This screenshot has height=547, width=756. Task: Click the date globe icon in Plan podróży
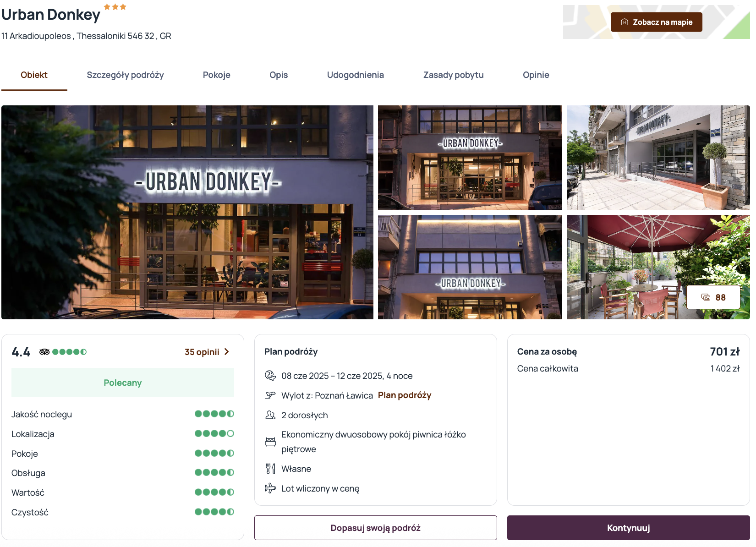[270, 376]
